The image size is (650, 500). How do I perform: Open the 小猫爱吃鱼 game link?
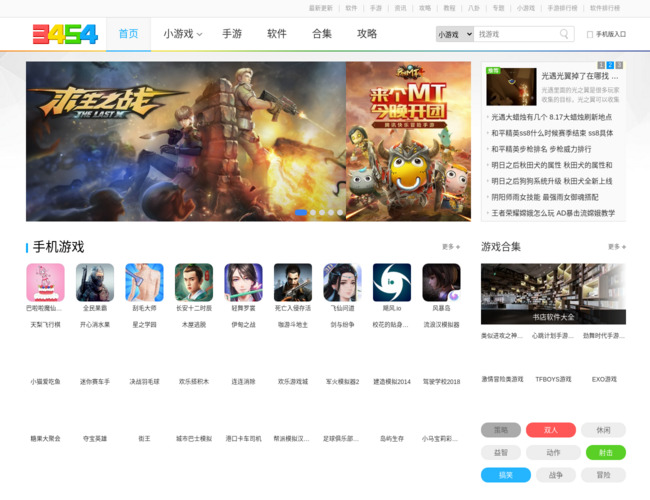click(45, 381)
